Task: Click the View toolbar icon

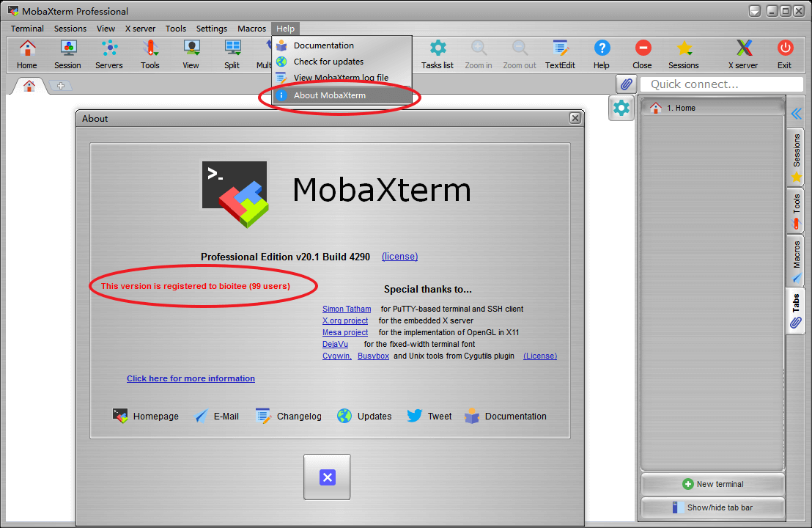Action: click(191, 54)
